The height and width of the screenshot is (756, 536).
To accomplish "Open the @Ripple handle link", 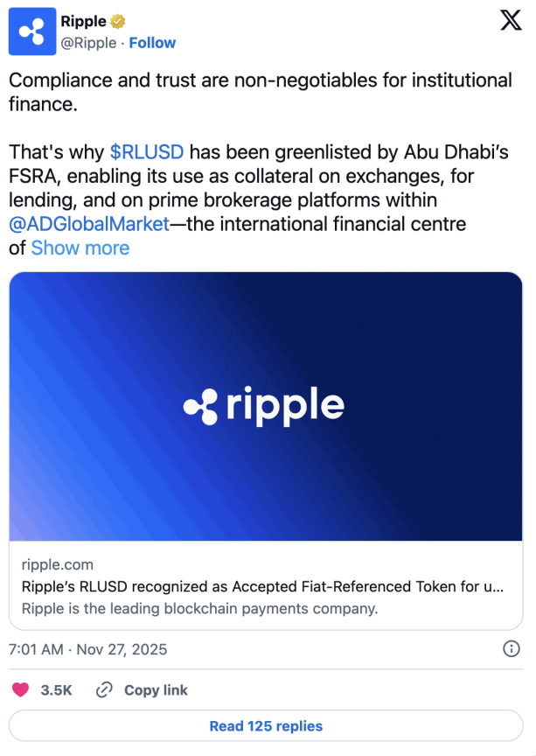I will pos(88,43).
